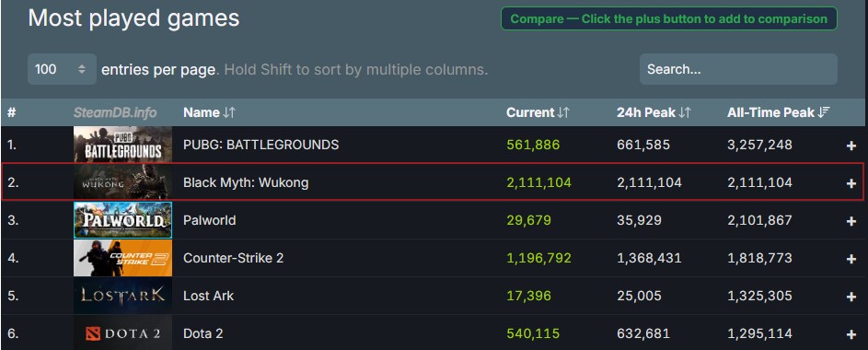Sort table by Name column
868x350 pixels.
click(209, 112)
